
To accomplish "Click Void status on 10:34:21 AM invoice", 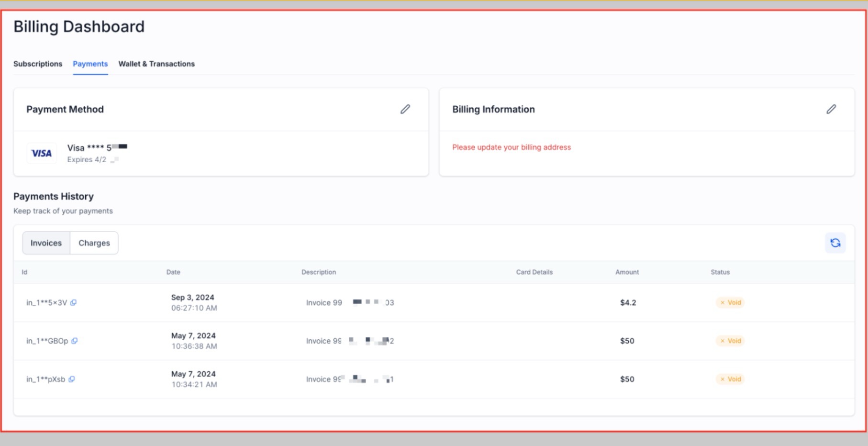I will coord(730,379).
